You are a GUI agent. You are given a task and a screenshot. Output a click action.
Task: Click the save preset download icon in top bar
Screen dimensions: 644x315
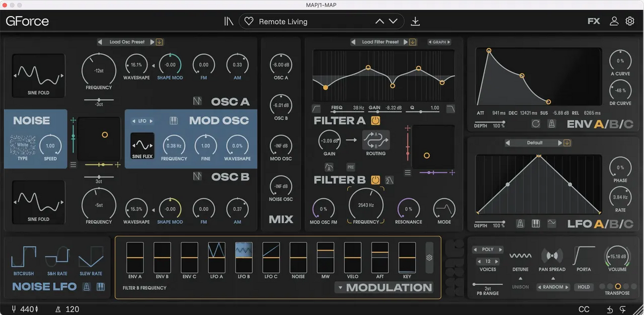click(x=415, y=21)
